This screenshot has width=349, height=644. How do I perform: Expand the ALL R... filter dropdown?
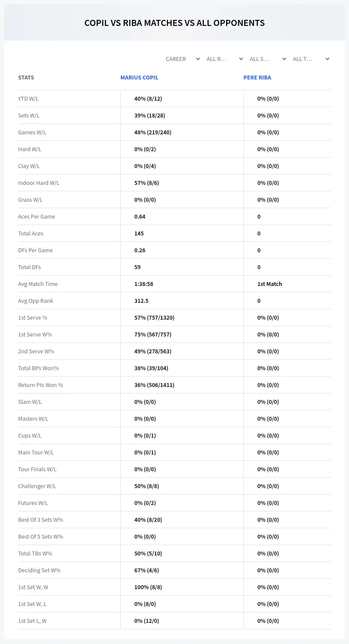click(x=225, y=59)
